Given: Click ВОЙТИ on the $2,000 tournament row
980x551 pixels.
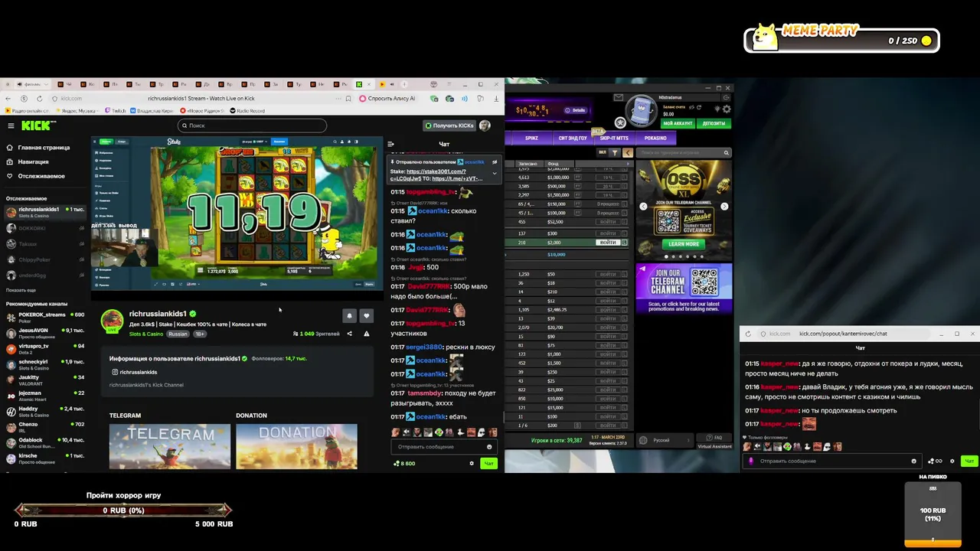Looking at the screenshot, I should coord(608,243).
